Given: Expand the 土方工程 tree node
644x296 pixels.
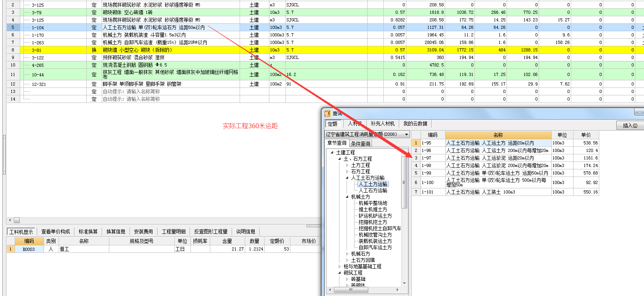Looking at the screenshot, I should tap(347, 165).
